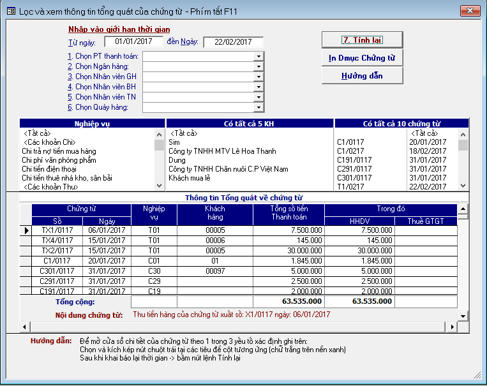Click horizontal scrollbar right arrow

click(452, 327)
